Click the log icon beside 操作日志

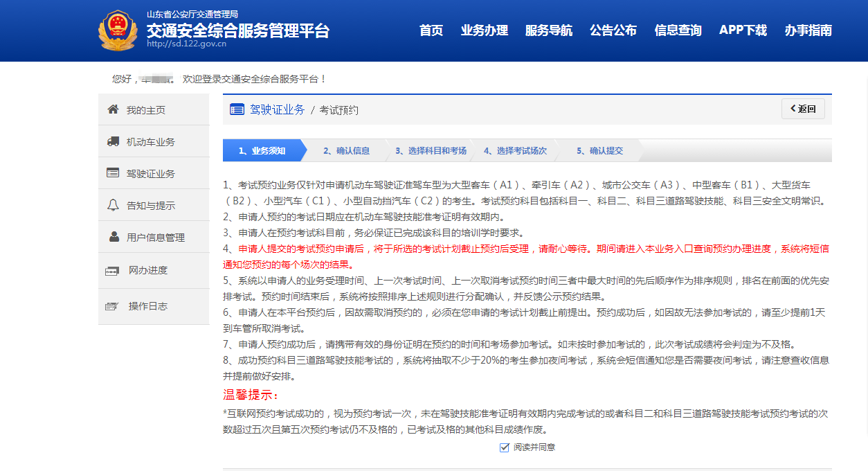[112, 306]
